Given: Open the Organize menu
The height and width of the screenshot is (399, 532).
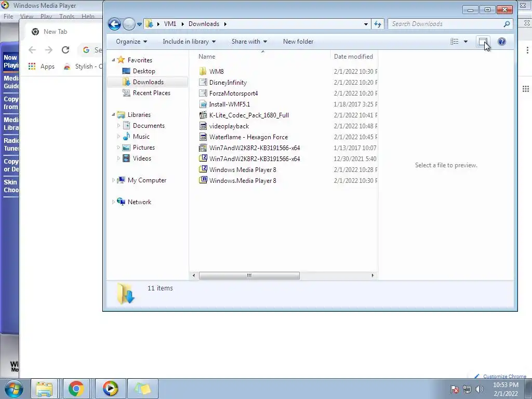Looking at the screenshot, I should (x=131, y=42).
